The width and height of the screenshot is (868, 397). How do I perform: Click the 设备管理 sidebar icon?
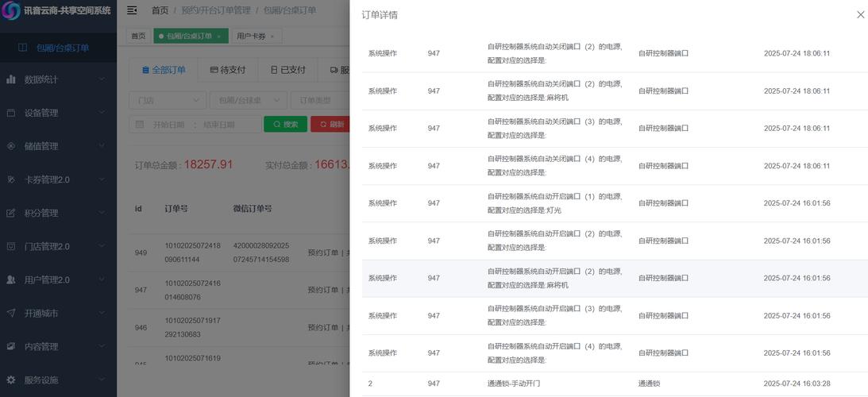point(11,113)
